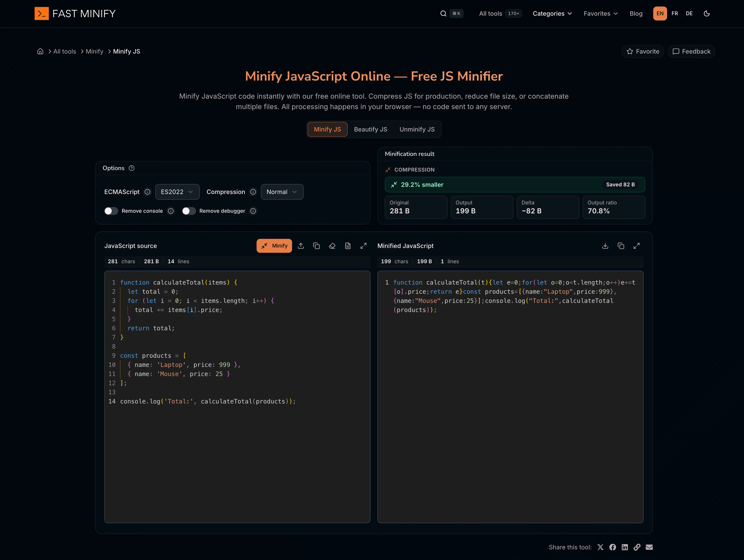Open the search magnifier icon

point(443,13)
